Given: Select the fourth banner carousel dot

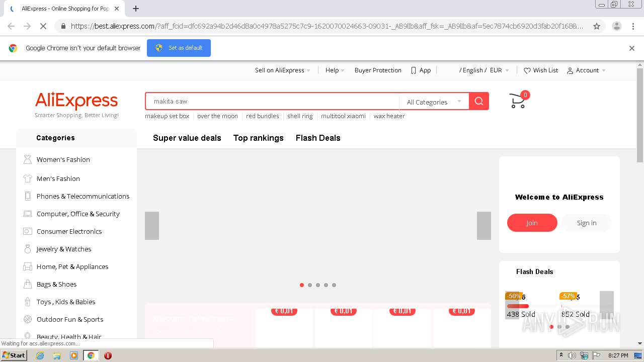Looking at the screenshot, I should (x=326, y=285).
